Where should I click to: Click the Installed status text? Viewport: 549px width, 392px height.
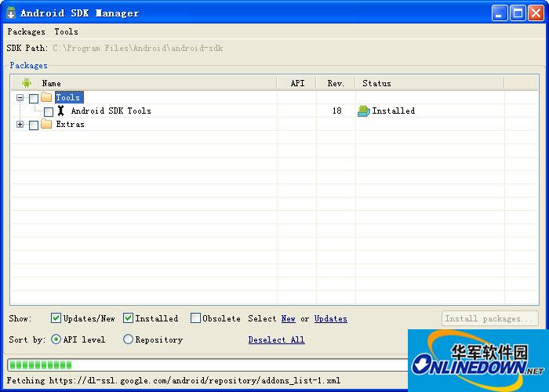pos(394,111)
